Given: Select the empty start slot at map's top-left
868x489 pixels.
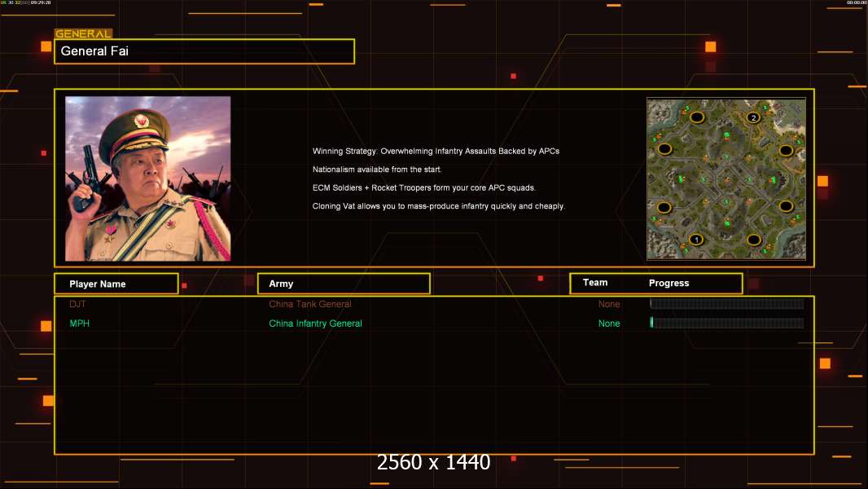Looking at the screenshot, I should (x=697, y=117).
